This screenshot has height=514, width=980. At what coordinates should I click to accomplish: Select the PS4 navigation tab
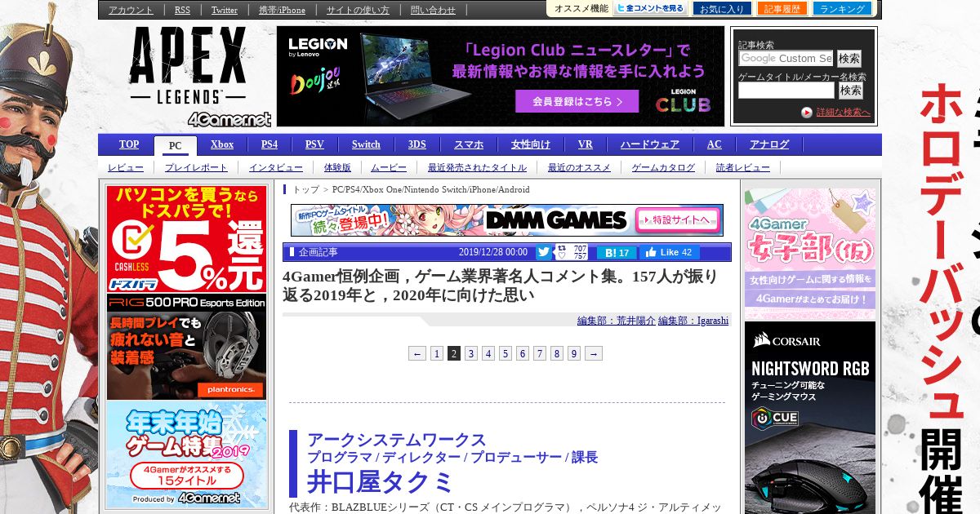tap(269, 144)
